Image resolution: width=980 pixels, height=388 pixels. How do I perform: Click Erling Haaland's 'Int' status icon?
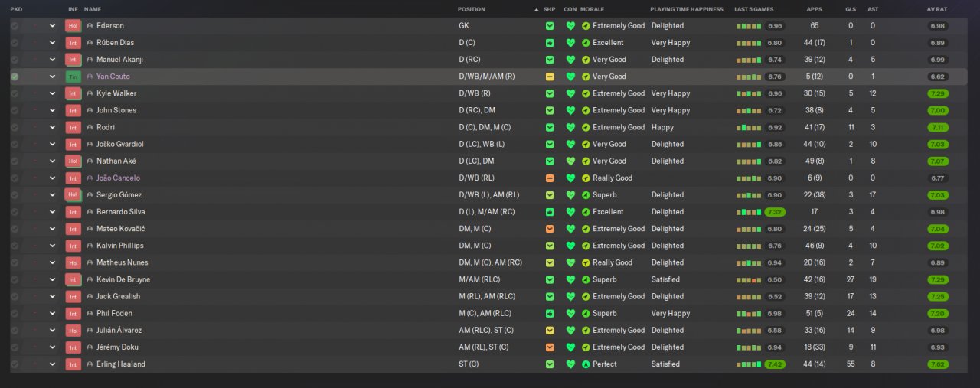pos(73,364)
